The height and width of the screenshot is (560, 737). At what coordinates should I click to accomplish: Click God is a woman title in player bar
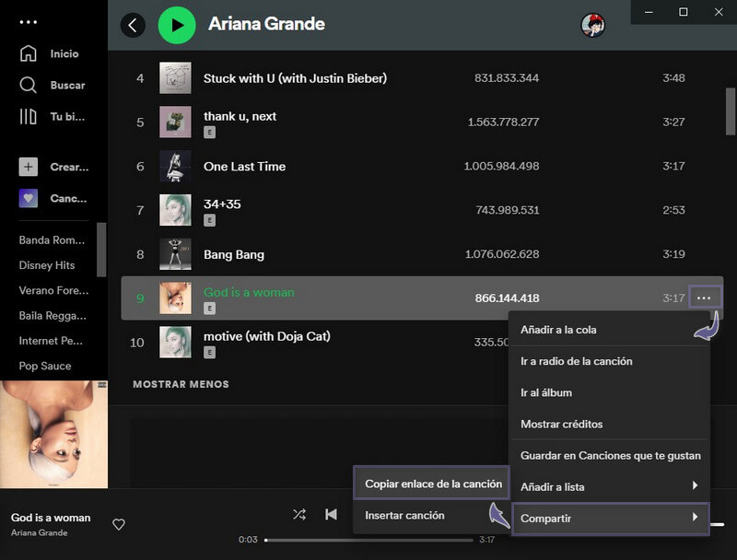[x=51, y=518]
